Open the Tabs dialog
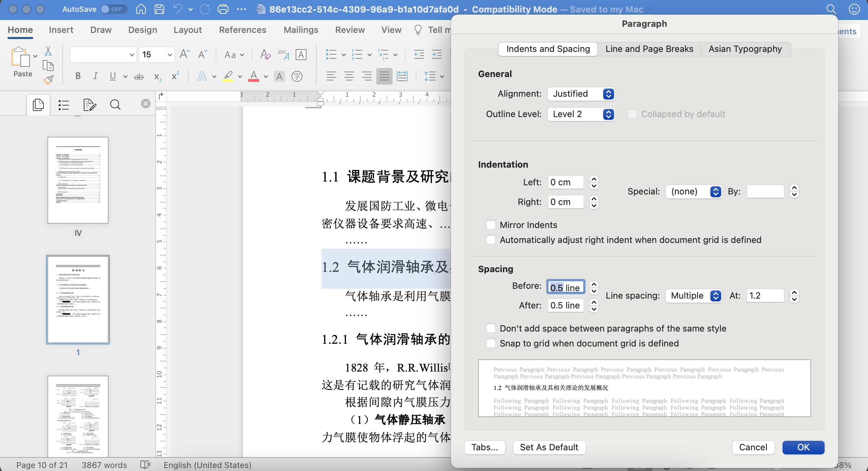868x471 pixels. [484, 447]
